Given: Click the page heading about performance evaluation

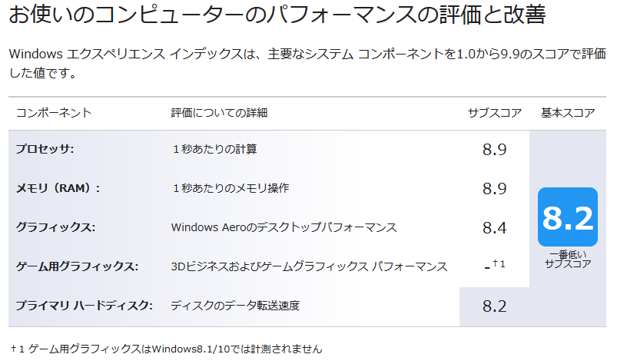Looking at the screenshot, I should tap(277, 14).
